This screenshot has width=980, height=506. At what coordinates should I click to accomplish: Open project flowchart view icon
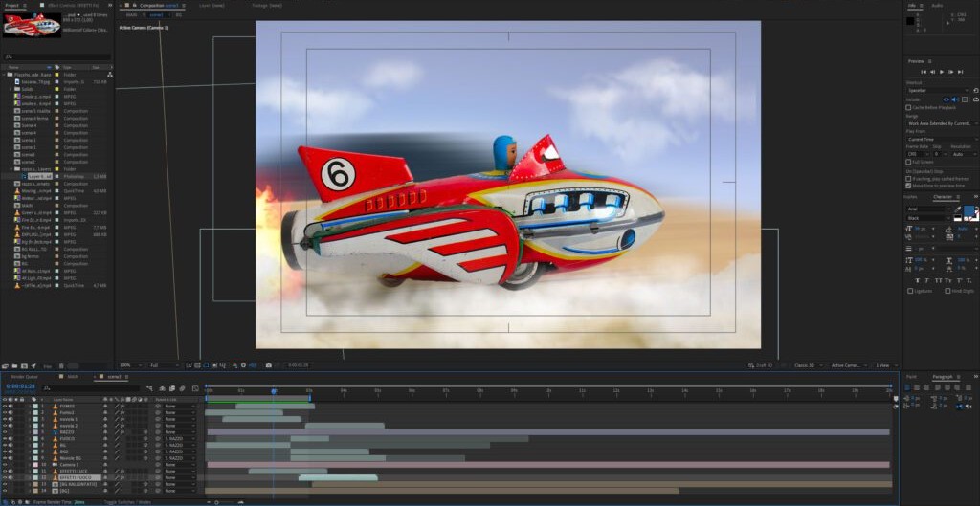click(110, 74)
